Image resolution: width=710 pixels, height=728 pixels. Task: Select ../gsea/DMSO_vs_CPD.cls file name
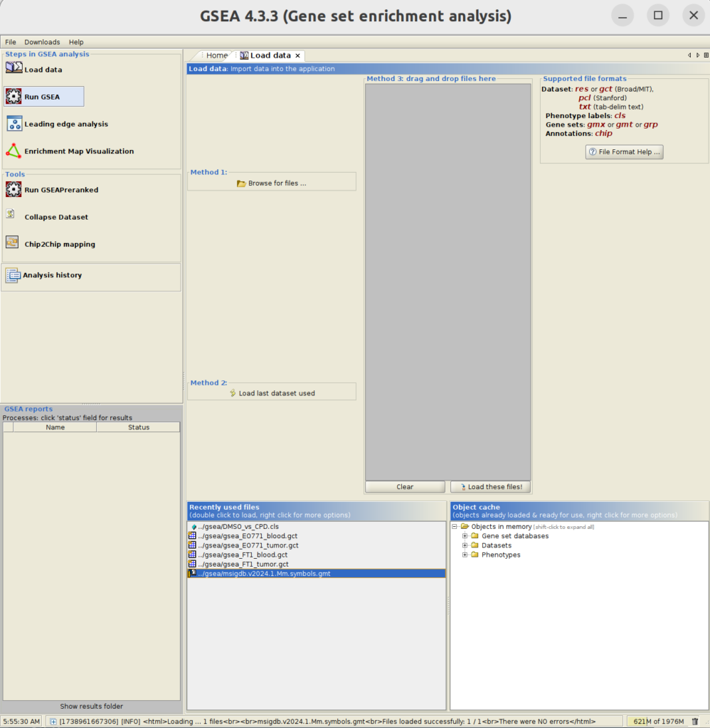tap(238, 527)
